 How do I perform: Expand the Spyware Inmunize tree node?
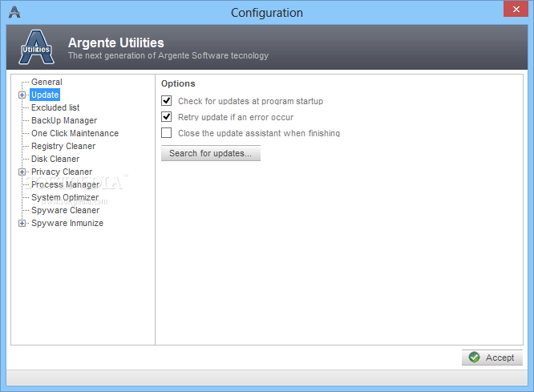[22, 224]
